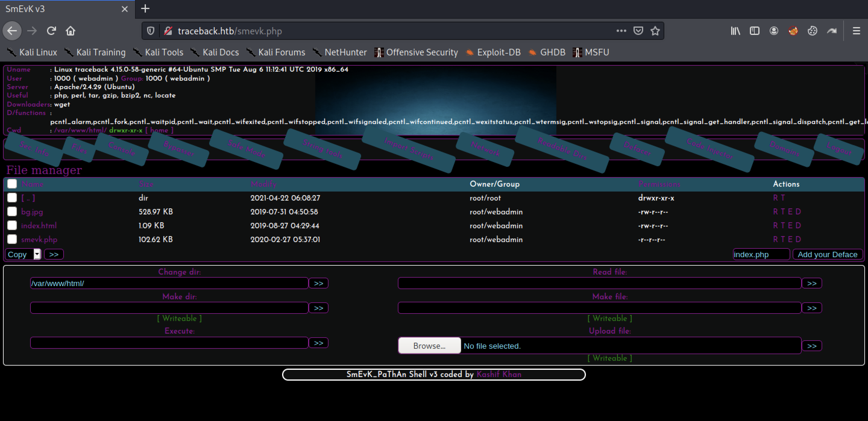Open the Console menu tab
The width and height of the screenshot is (868, 421).
pos(121,149)
